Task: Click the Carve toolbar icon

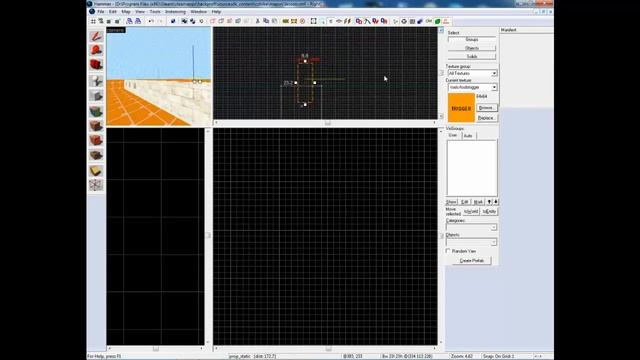Action: (x=173, y=21)
